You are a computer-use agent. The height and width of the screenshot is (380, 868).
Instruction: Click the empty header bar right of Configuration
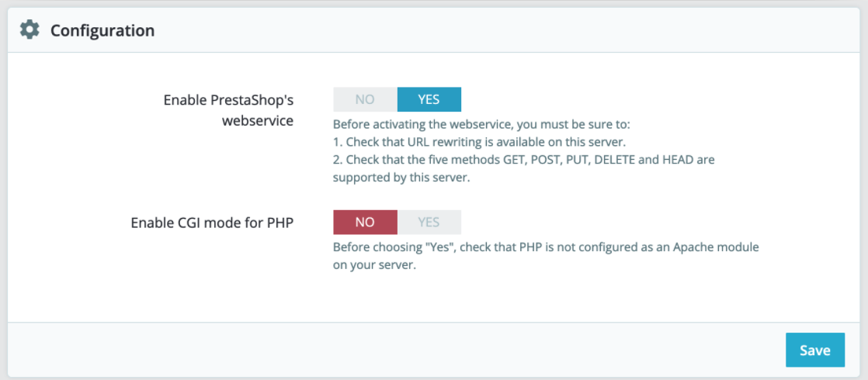[505, 31]
